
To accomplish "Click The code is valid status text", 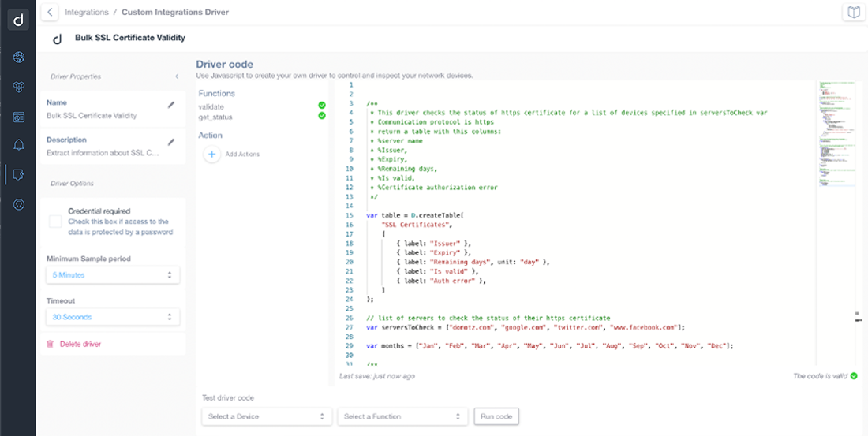I will (x=821, y=376).
